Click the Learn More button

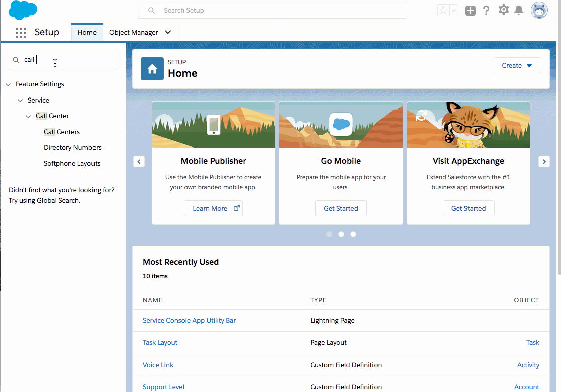(213, 208)
